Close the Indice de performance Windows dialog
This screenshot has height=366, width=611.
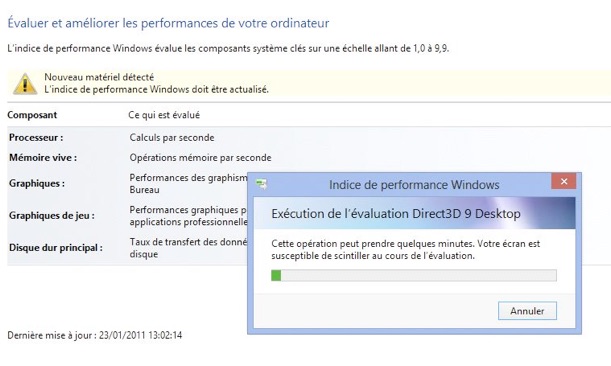tap(563, 181)
